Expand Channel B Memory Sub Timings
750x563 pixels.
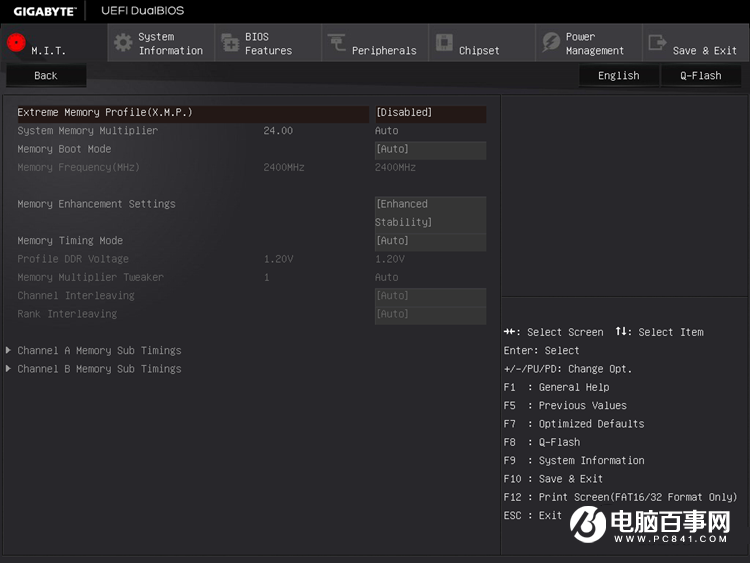point(99,369)
